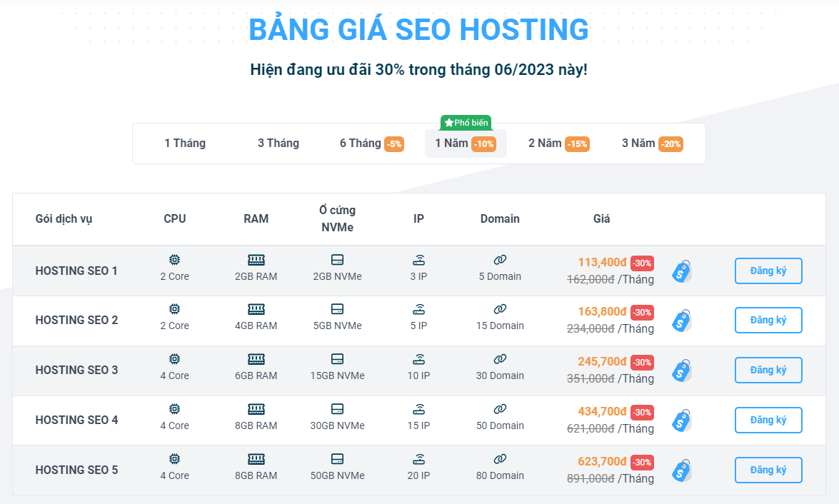Click the Phổ biến popular badge
Viewport: 839px width, 504px height.
[466, 123]
